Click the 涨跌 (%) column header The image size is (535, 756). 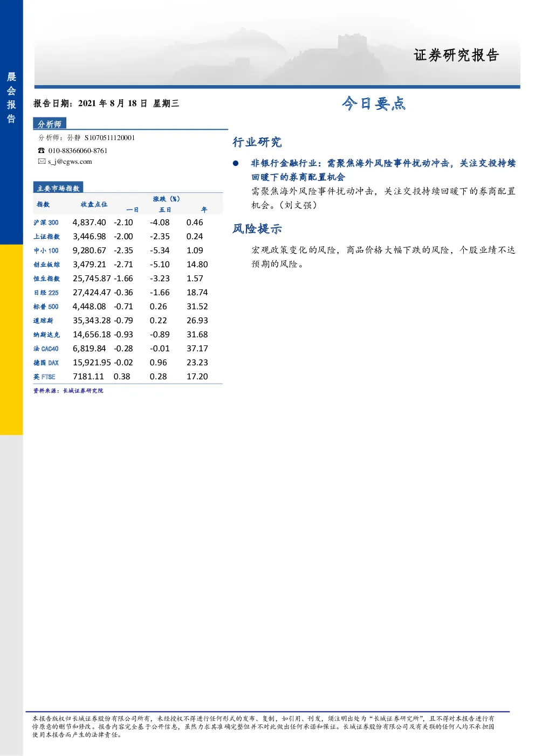pos(166,199)
